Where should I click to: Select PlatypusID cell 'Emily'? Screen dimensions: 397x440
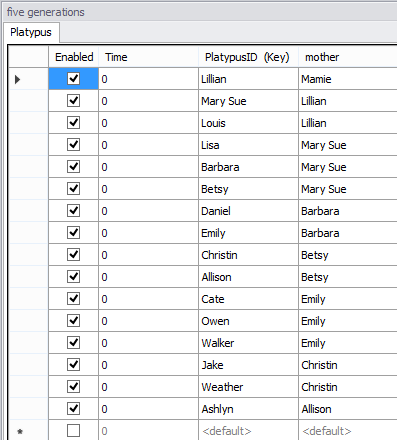[248, 233]
